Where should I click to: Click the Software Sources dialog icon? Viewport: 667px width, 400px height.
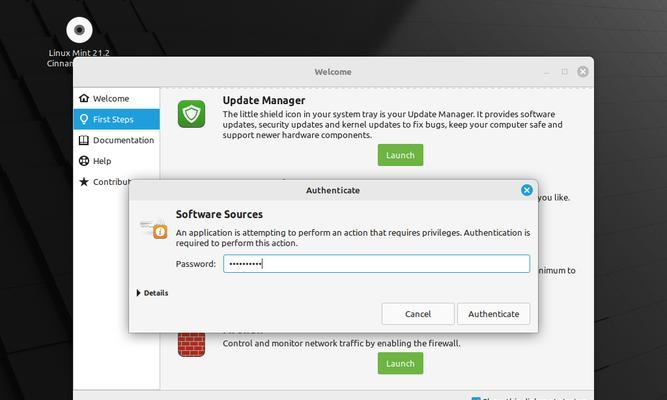(x=153, y=229)
